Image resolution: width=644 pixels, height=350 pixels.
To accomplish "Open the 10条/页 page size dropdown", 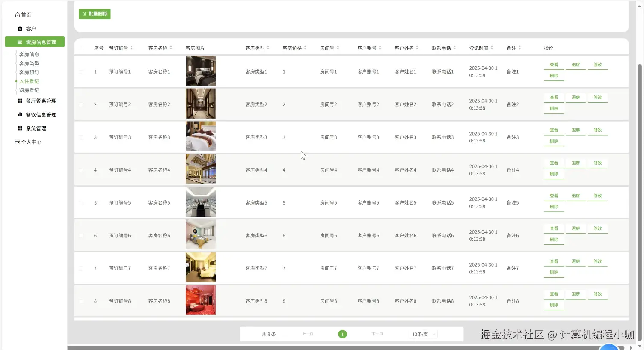I will (423, 334).
